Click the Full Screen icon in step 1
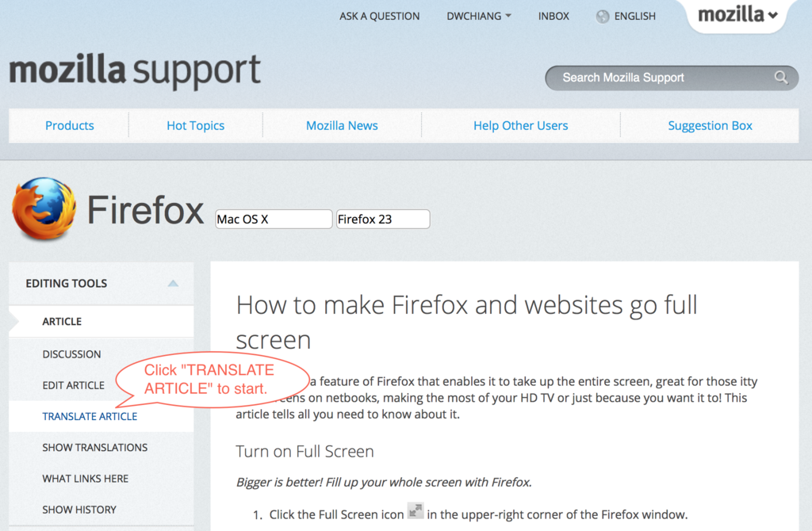812x531 pixels. [x=416, y=511]
